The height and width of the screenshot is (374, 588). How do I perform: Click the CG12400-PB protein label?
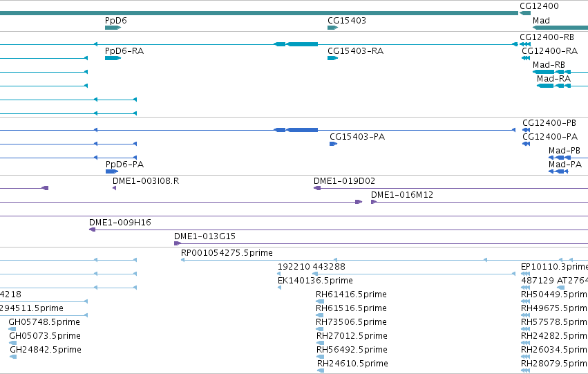549,123
